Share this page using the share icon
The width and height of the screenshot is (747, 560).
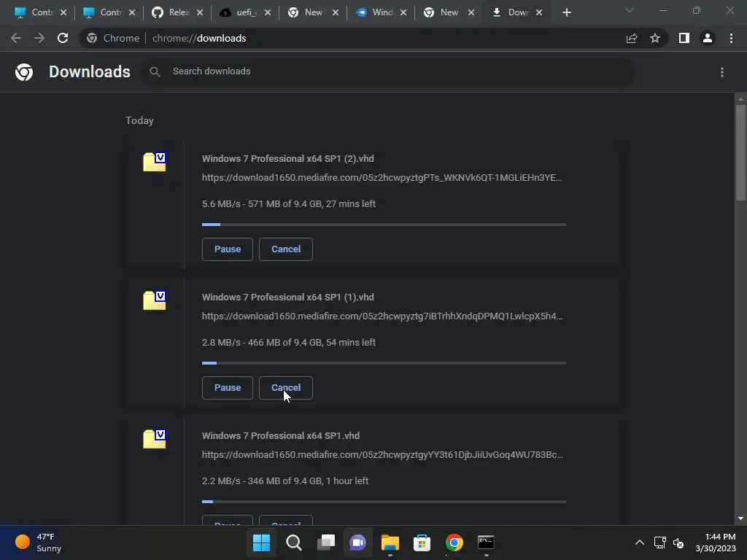pos(632,38)
